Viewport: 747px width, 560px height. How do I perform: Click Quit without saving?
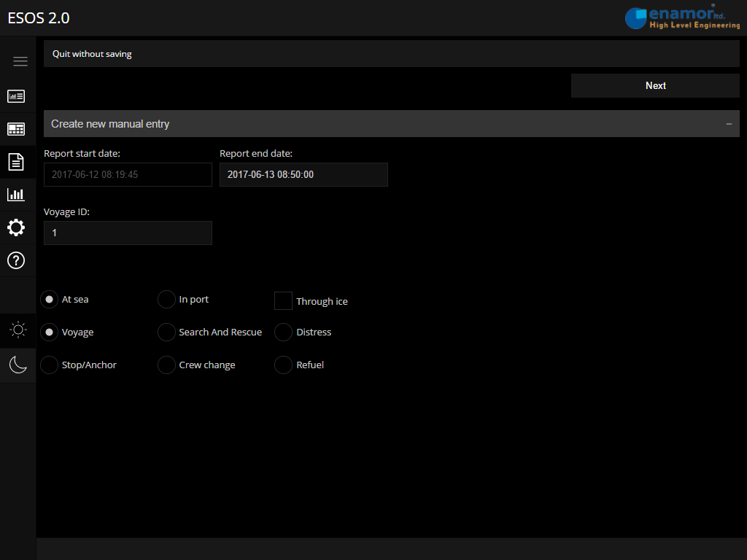pyautogui.click(x=92, y=54)
